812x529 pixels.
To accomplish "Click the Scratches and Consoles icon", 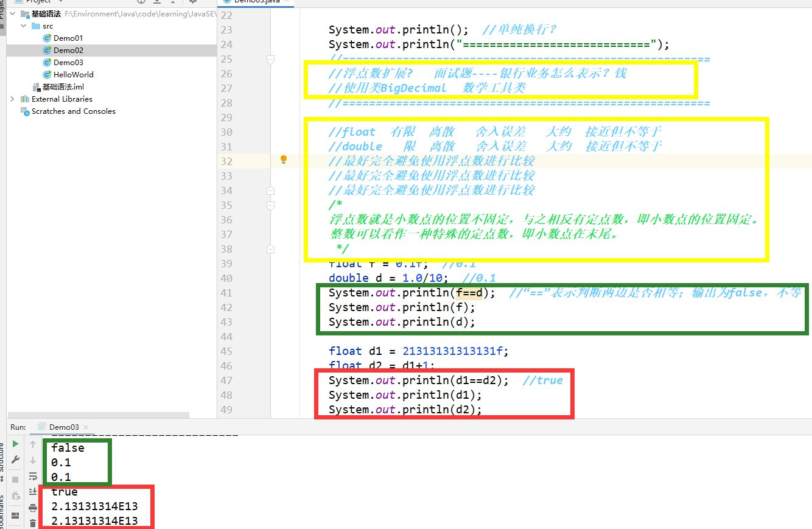I will point(25,111).
